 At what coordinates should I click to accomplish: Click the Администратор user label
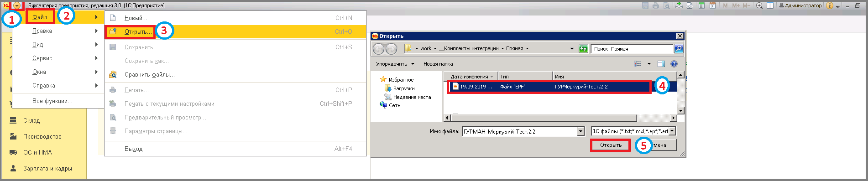pos(800,5)
